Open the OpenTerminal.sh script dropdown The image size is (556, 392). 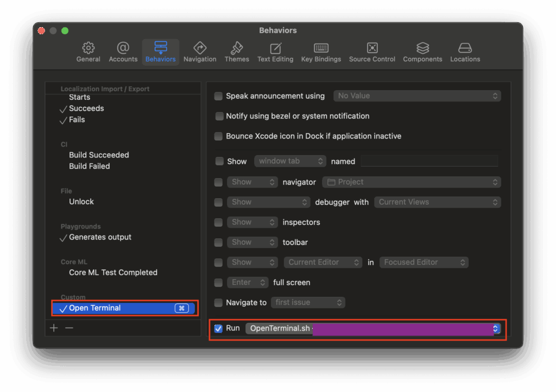373,328
